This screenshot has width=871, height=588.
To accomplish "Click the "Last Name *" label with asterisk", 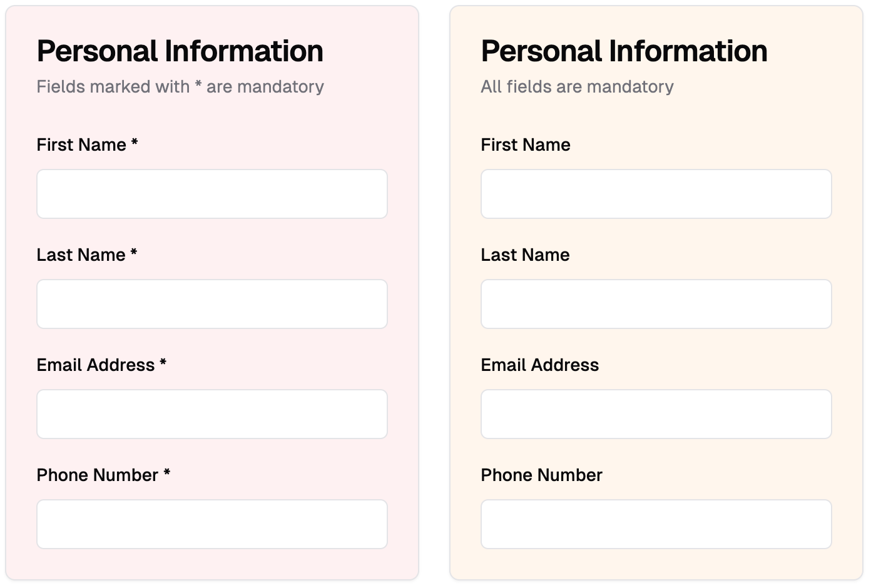I will (x=86, y=255).
